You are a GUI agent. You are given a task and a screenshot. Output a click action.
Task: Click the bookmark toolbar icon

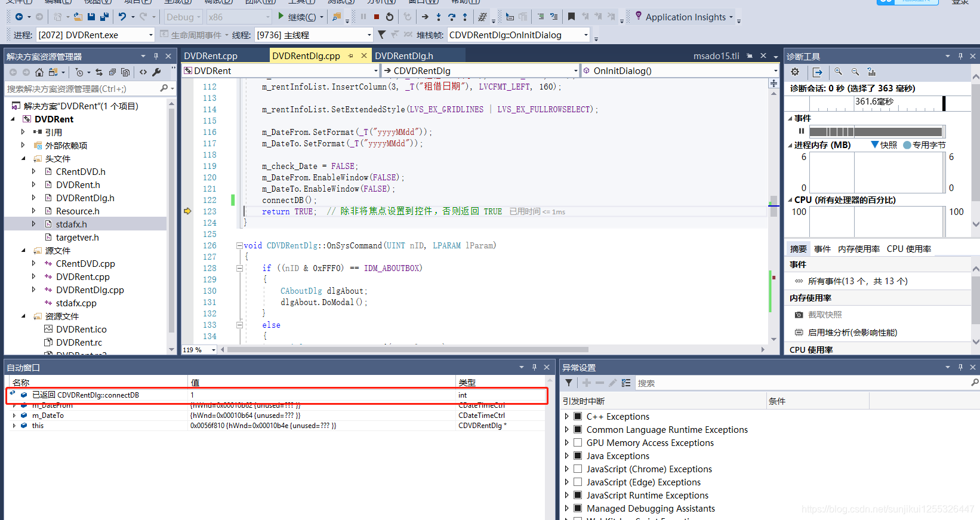(571, 17)
